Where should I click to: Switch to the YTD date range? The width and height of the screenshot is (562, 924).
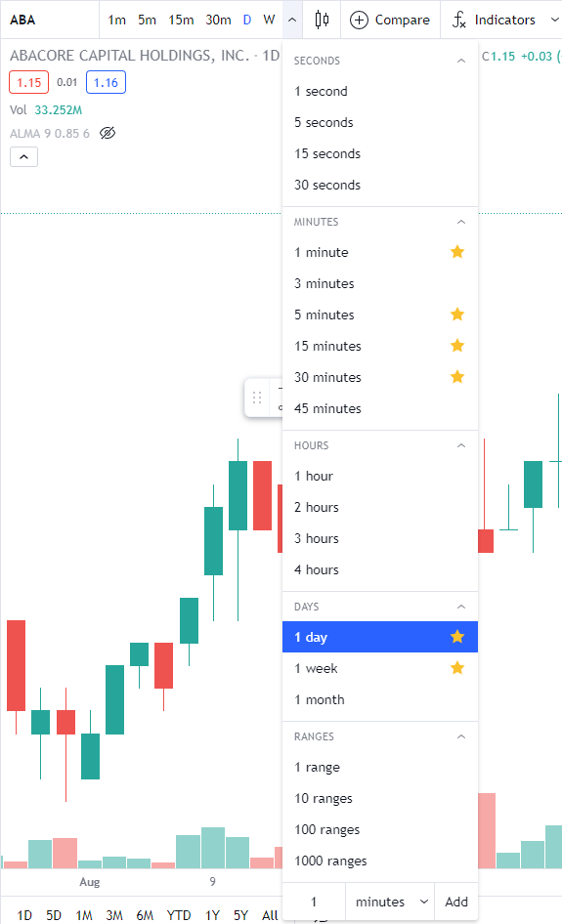(x=178, y=915)
